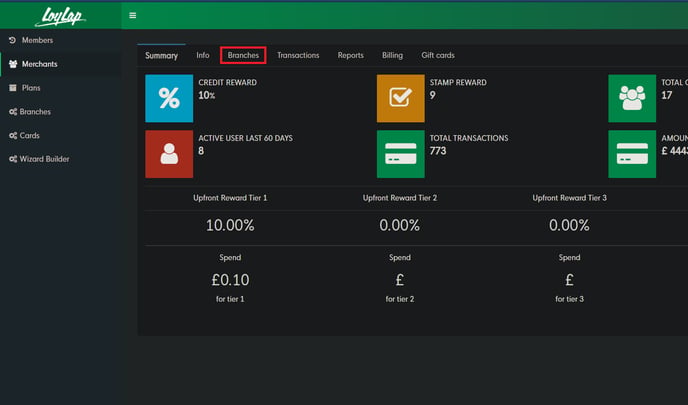Switch to the Gift cards tab
The image size is (688, 405).
(438, 55)
